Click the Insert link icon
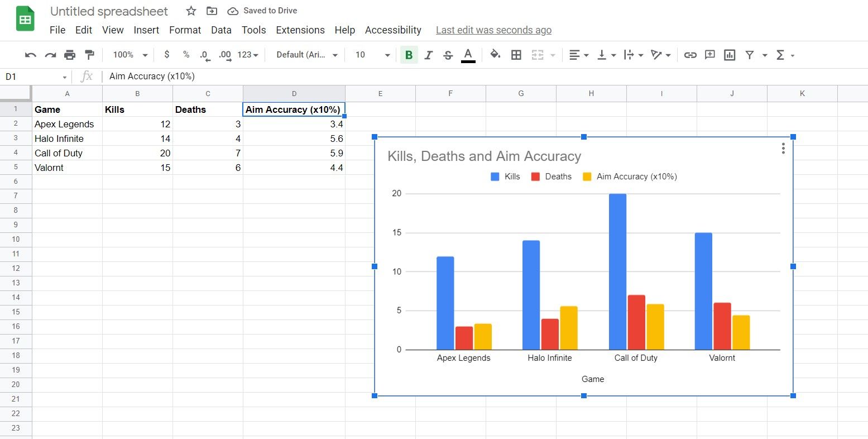Screen dimensions: 868x439 point(690,55)
